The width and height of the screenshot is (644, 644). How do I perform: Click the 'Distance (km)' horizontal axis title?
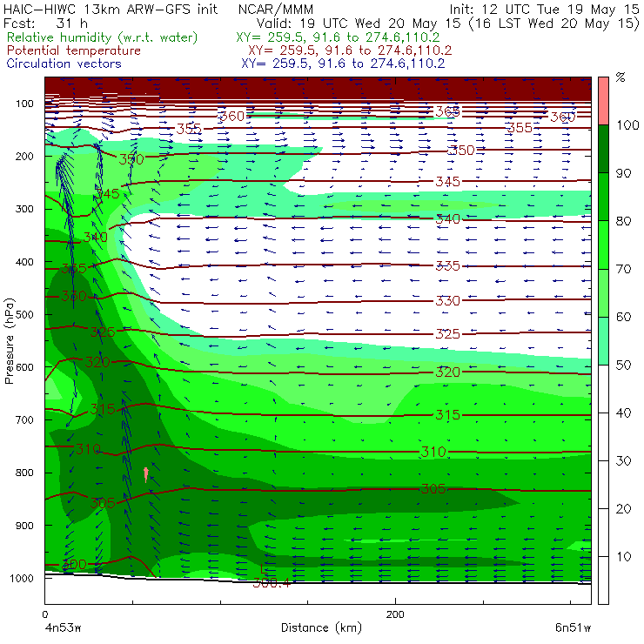click(x=321, y=627)
